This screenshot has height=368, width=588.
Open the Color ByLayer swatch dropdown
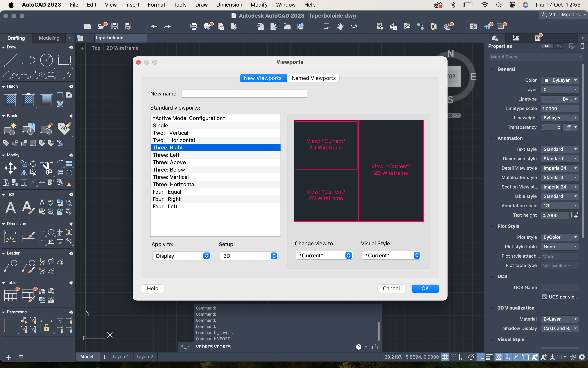[560, 80]
